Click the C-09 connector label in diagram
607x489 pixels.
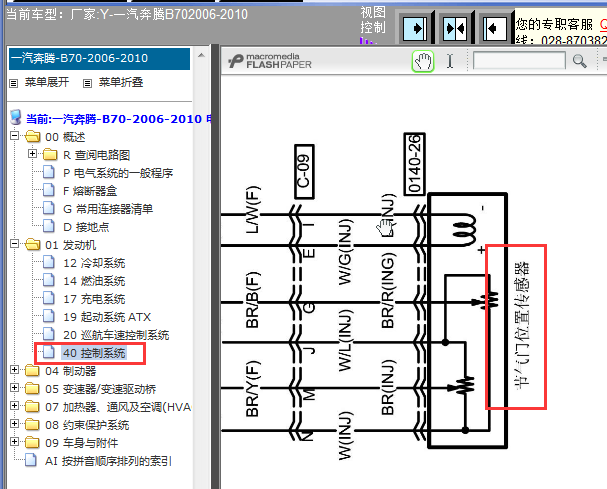(x=304, y=172)
